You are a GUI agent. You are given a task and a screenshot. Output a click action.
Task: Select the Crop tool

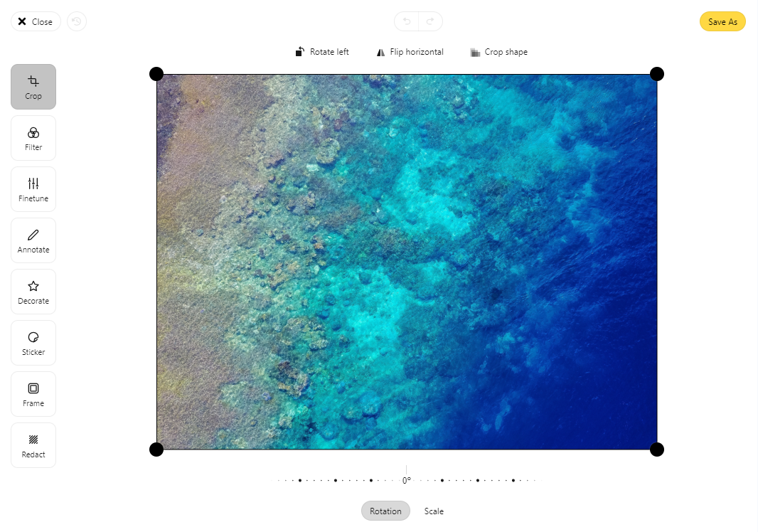[x=33, y=87]
